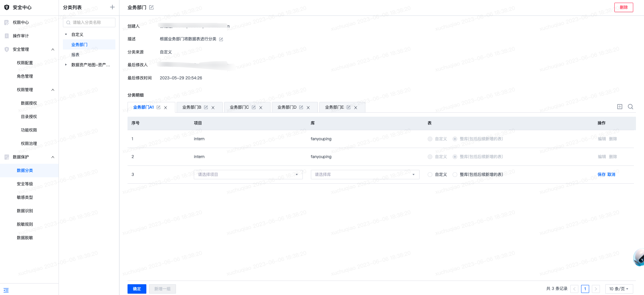This screenshot has width=644, height=295.
Task: Click the 数据保护 sidebar icon
Action: (x=6, y=157)
